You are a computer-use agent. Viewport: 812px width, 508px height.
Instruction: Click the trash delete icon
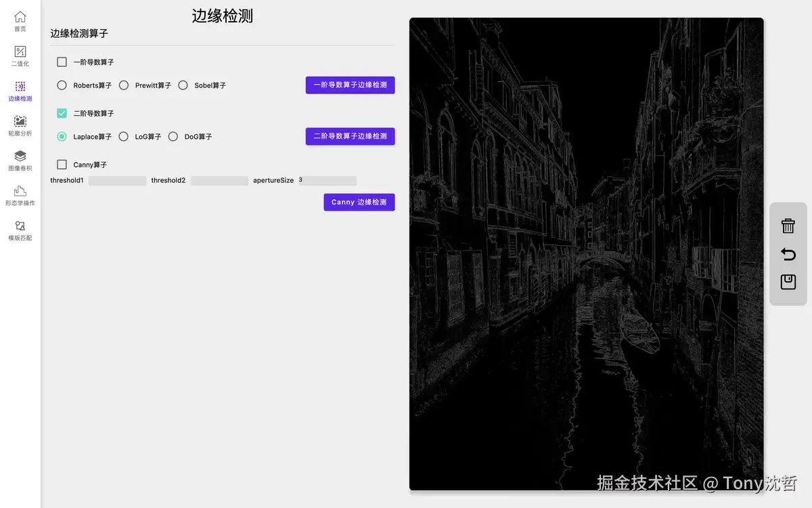coord(788,226)
